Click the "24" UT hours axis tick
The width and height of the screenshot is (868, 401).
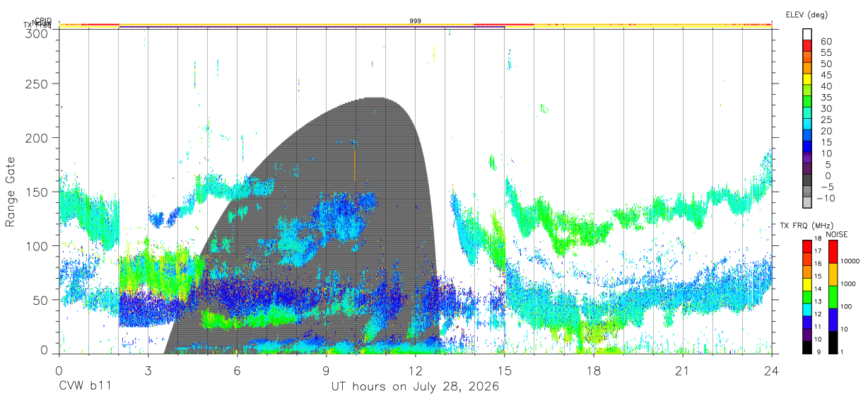click(x=771, y=371)
